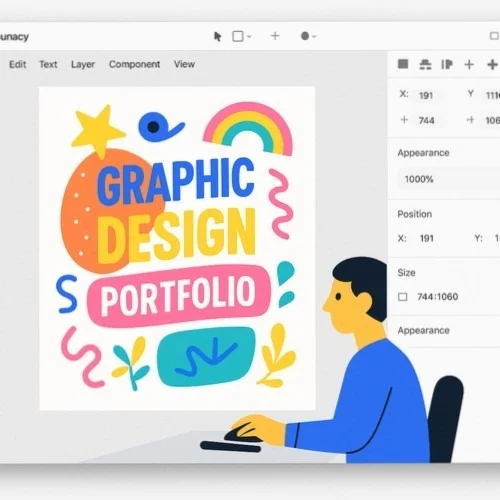Screen dimensions: 500x500
Task: Select the DESIGN text on canvas
Action: 177,235
